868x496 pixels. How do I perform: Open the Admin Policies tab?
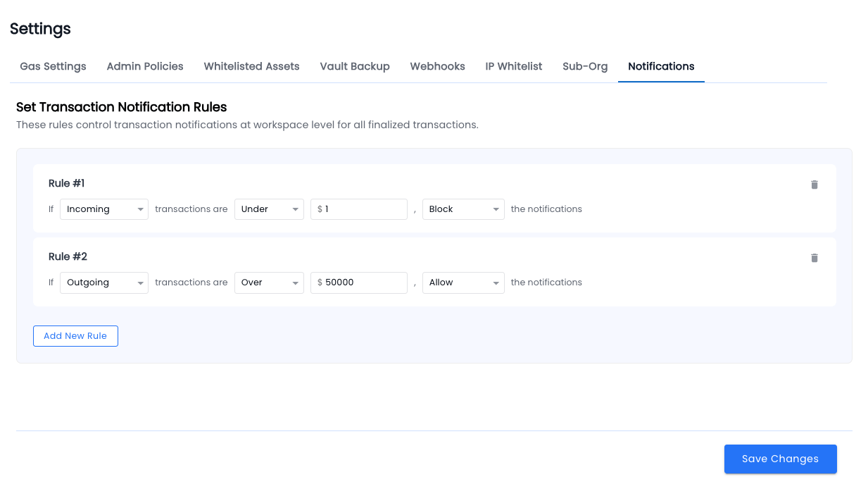(x=145, y=66)
